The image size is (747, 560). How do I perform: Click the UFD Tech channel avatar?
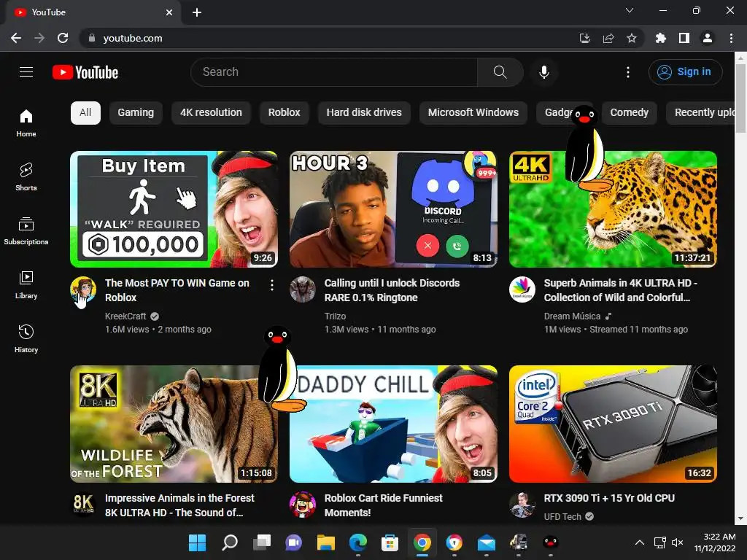click(x=522, y=505)
